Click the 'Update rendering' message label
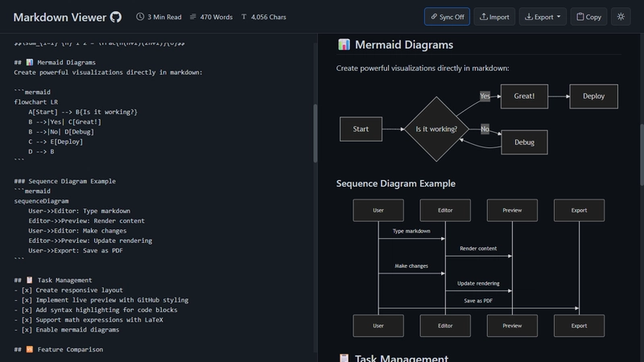644x362 pixels. (478, 283)
